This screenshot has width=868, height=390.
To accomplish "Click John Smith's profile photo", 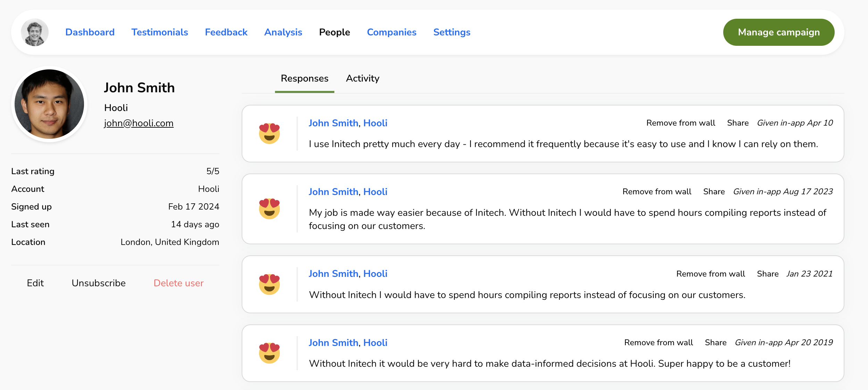I will pos(49,104).
